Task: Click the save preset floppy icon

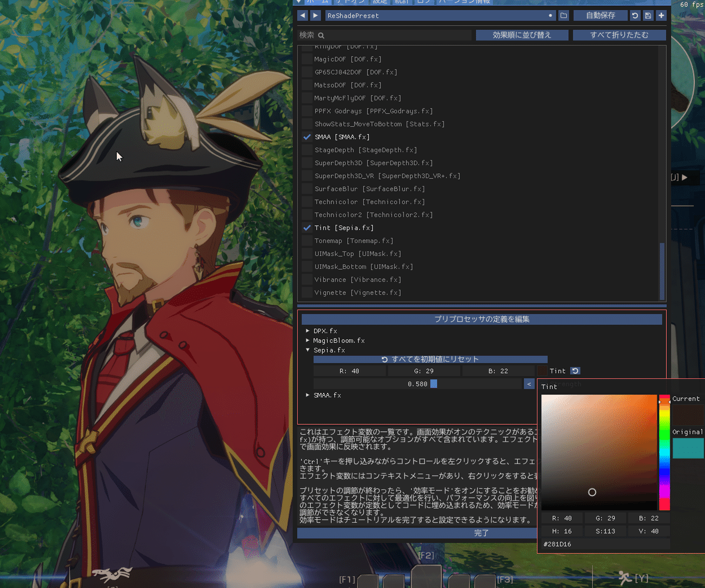Action: coord(648,16)
